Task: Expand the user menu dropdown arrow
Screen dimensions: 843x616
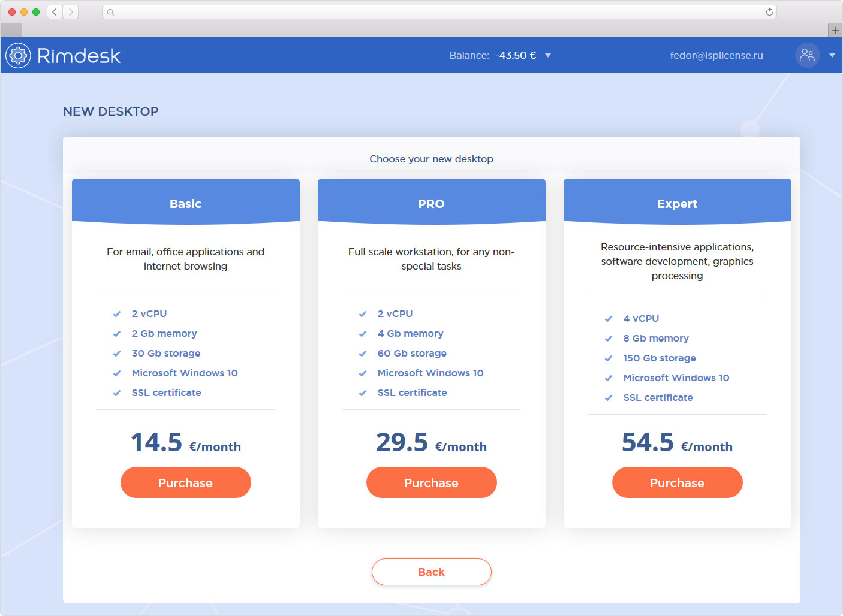Action: pyautogui.click(x=832, y=55)
